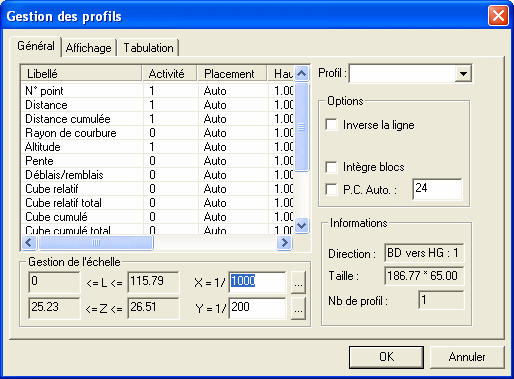Open the X scale ellipsis button
Viewport: 514px width, 379px height.
pos(298,282)
